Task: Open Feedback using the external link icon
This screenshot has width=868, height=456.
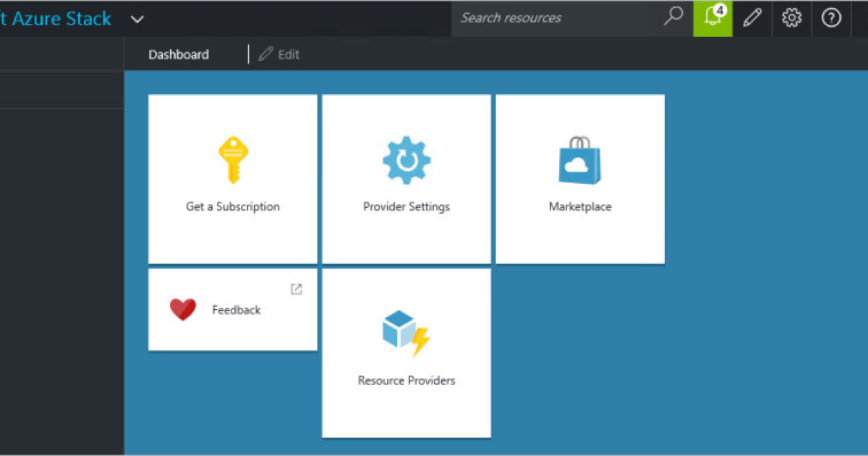Action: tap(296, 290)
